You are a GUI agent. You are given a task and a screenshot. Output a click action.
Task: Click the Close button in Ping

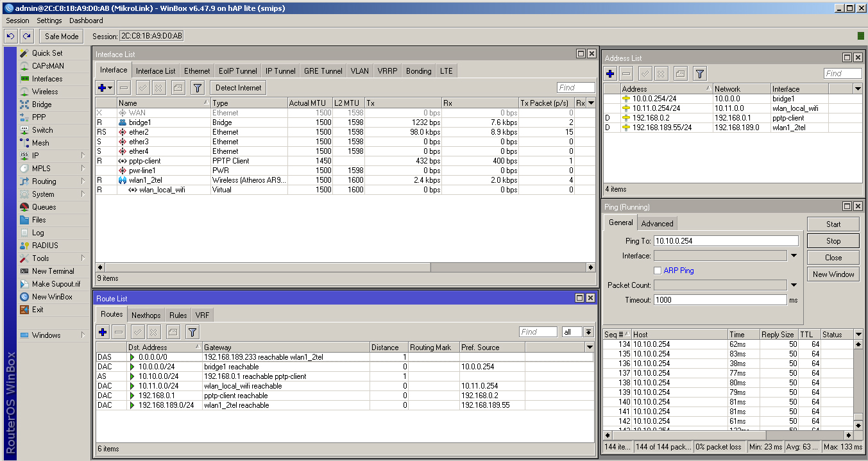(x=833, y=258)
